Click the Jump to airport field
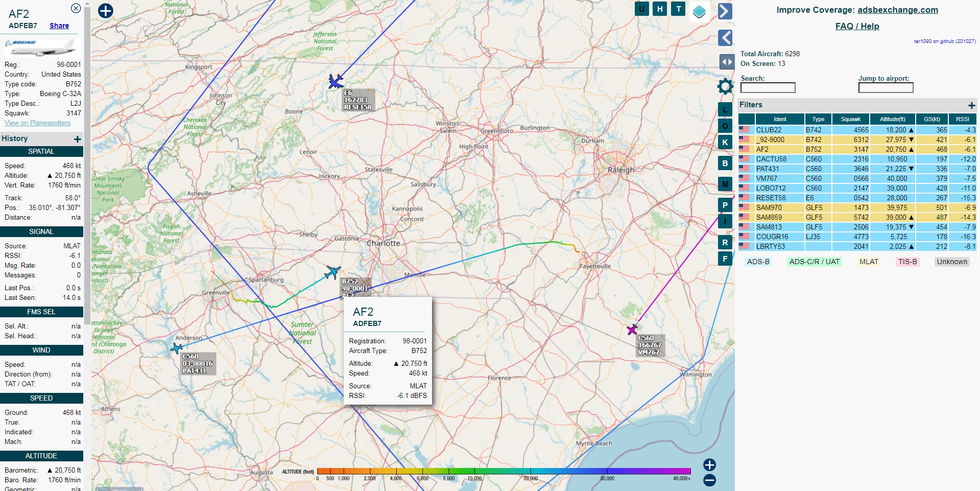Image resolution: width=980 pixels, height=491 pixels. tap(886, 87)
